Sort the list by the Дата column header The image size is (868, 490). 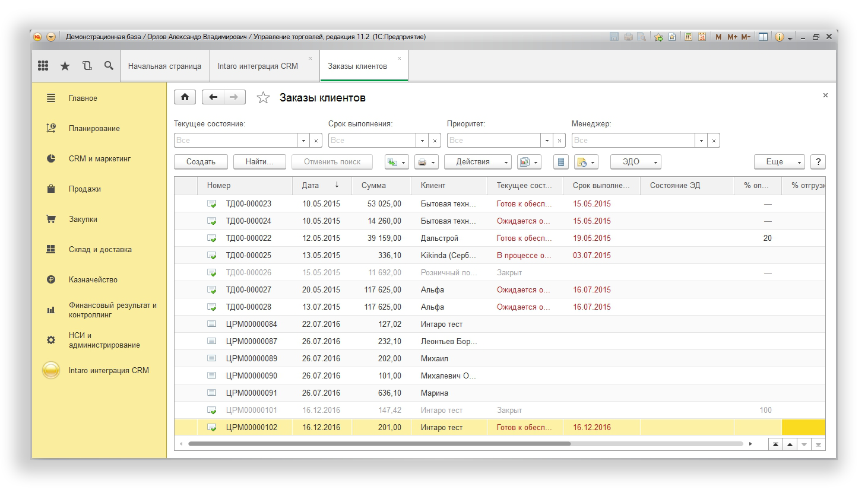(x=322, y=186)
